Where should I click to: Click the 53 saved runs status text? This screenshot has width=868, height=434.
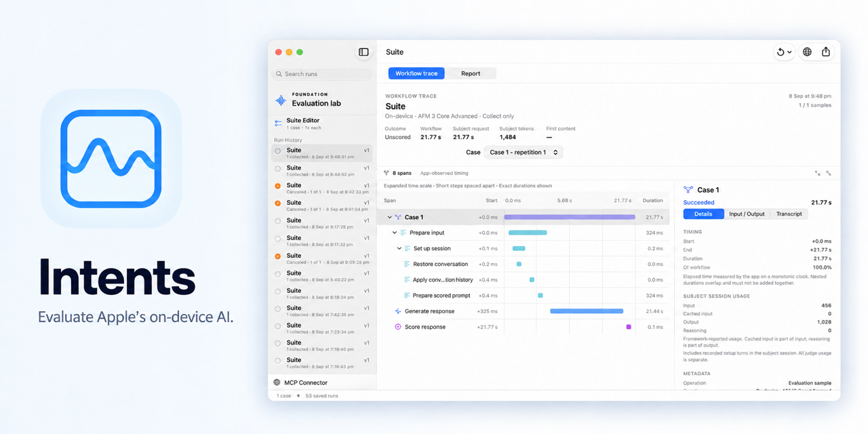(x=321, y=395)
